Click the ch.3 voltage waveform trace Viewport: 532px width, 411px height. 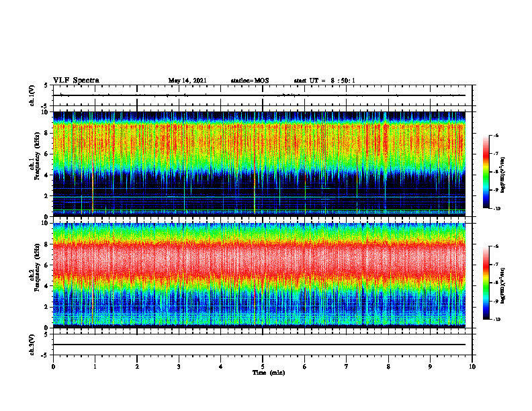[x=259, y=345]
